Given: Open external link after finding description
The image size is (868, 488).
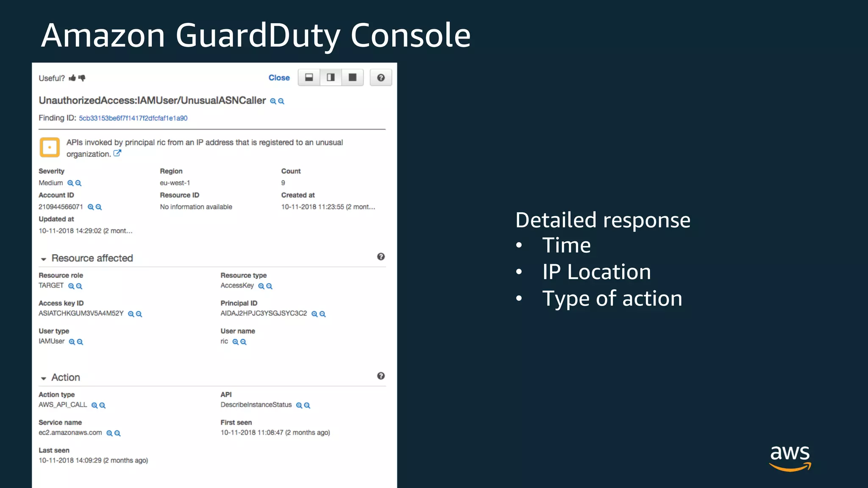Looking at the screenshot, I should [x=117, y=153].
